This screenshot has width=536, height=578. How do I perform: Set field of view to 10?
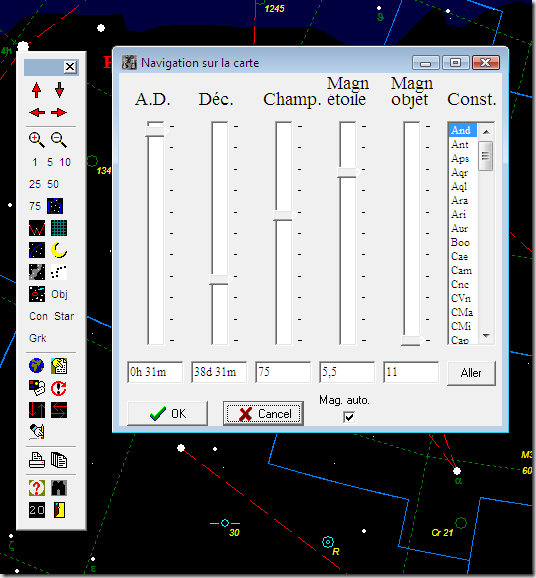[65, 162]
